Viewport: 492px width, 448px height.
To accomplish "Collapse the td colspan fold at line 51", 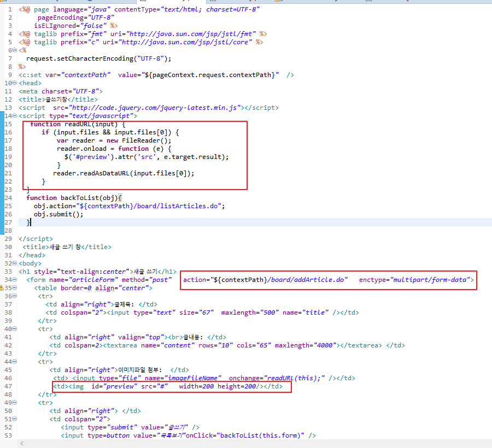I will 14,419.
